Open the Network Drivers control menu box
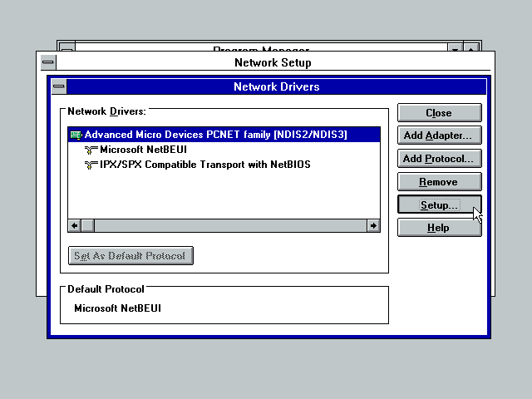Screen dimensions: 532x399 pyautogui.click(x=59, y=86)
